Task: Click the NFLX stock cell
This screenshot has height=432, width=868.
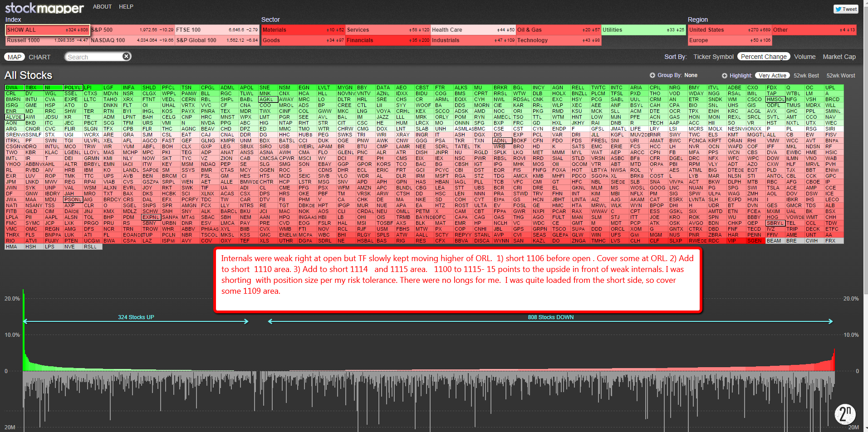Action: (638, 194)
